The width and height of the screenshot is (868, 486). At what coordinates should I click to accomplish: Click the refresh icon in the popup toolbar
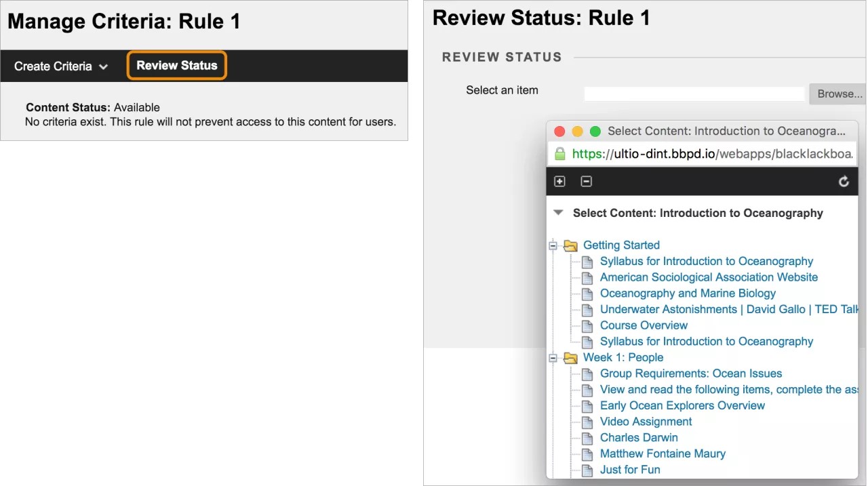pyautogui.click(x=843, y=181)
